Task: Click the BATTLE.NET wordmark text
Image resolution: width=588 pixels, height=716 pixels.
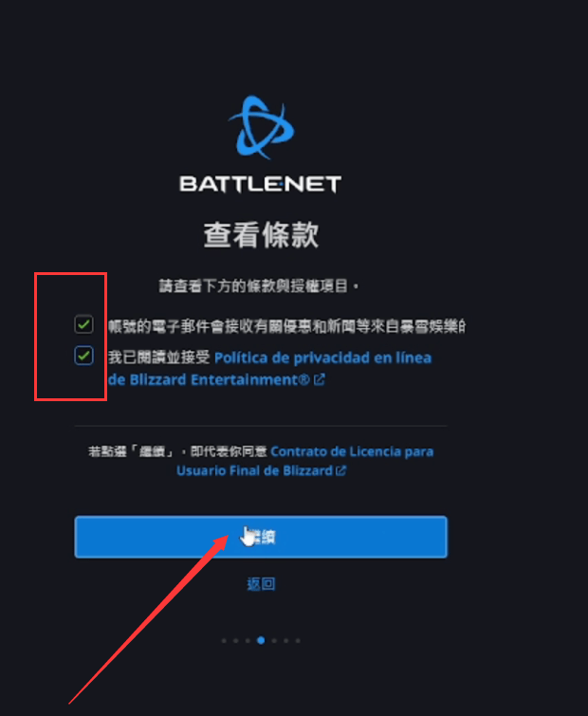Action: tap(260, 184)
